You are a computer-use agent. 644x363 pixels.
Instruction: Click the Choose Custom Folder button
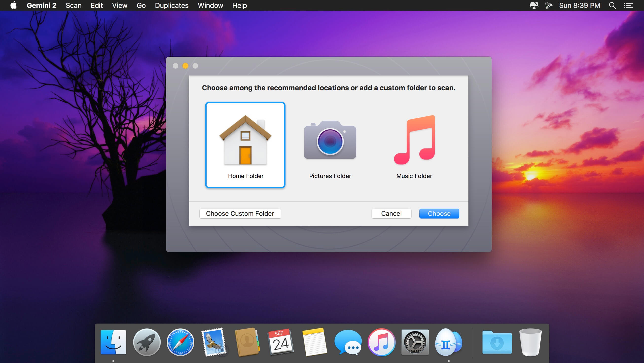[240, 214]
